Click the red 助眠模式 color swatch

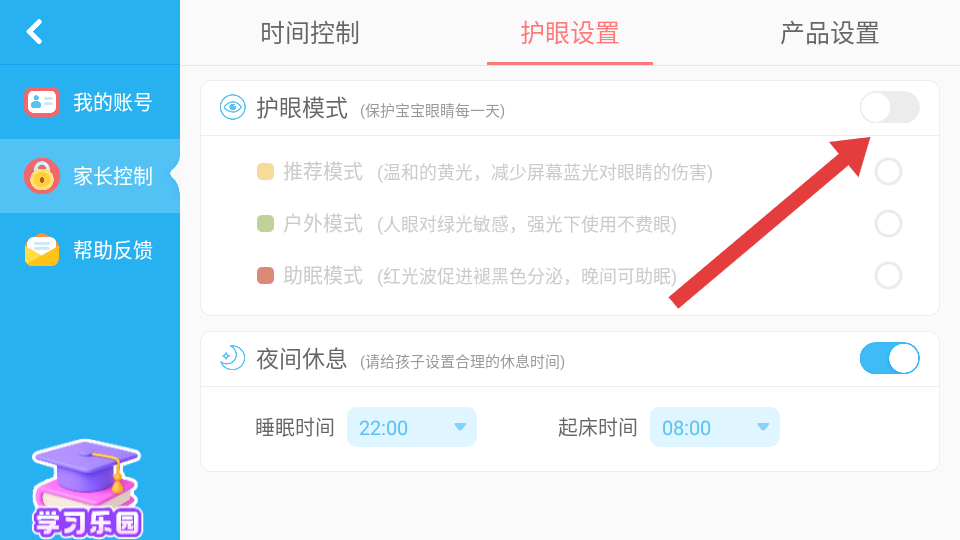[266, 275]
